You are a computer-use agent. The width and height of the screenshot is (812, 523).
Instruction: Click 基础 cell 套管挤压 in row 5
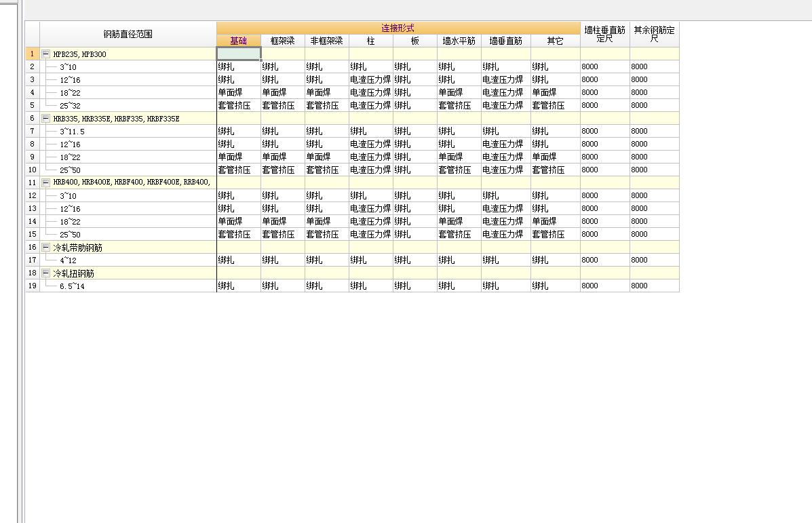click(x=239, y=105)
